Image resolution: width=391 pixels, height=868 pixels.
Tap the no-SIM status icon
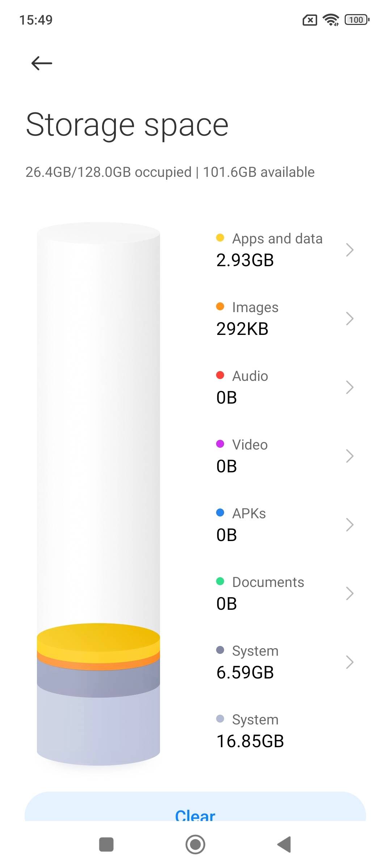(x=310, y=20)
